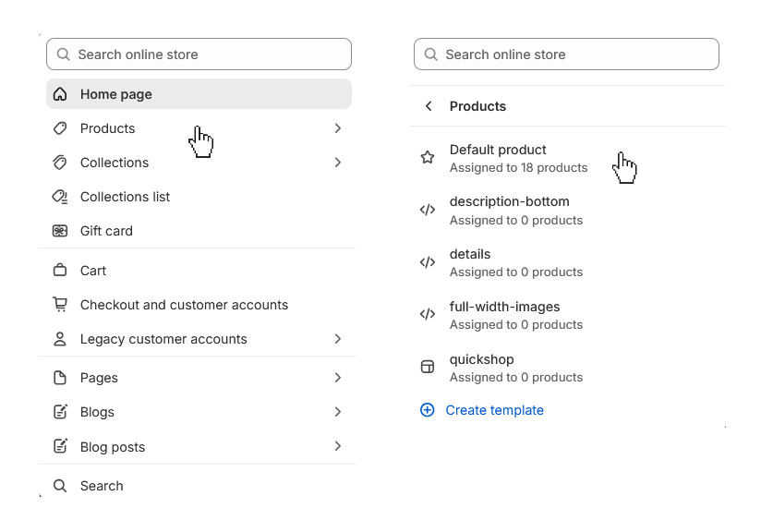Click the left Search online store field
Image resolution: width=761 pixels, height=532 pixels.
point(199,54)
